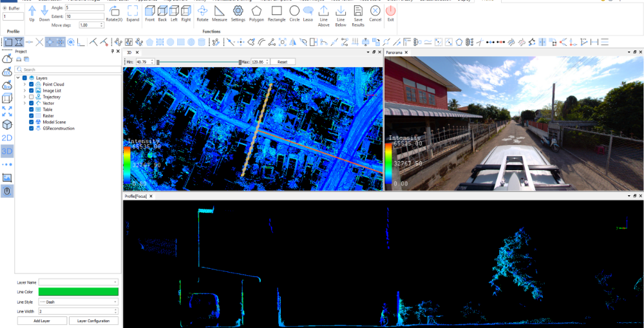Select the Polygon selection tool
644x328 pixels.
pos(256,14)
